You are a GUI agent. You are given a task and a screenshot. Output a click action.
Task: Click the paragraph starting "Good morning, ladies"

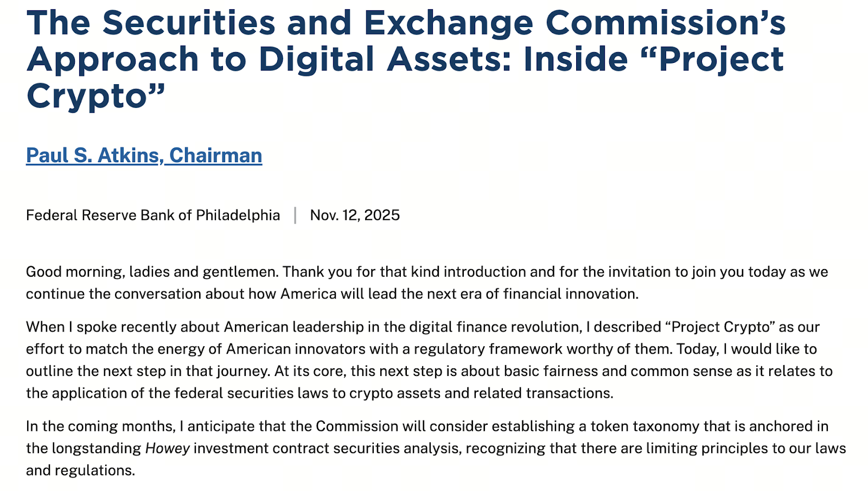click(x=426, y=283)
